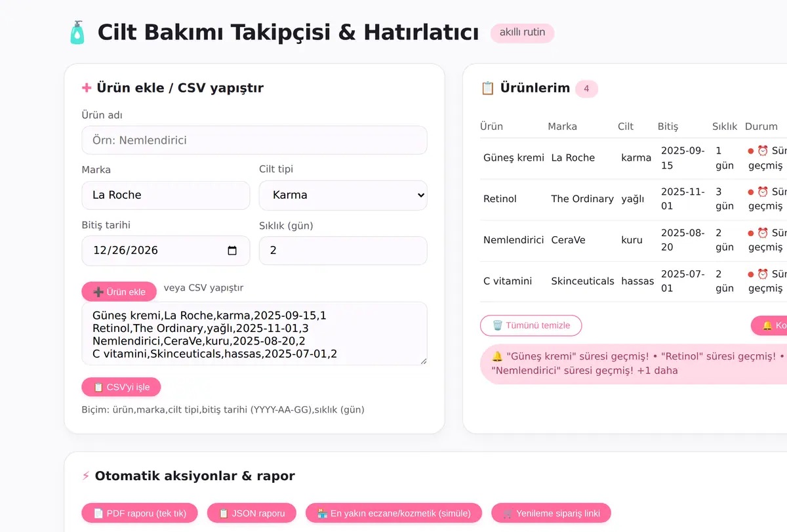The image size is (787, 532).
Task: Click the date 2025-09-15 in the table
Action: point(683,158)
